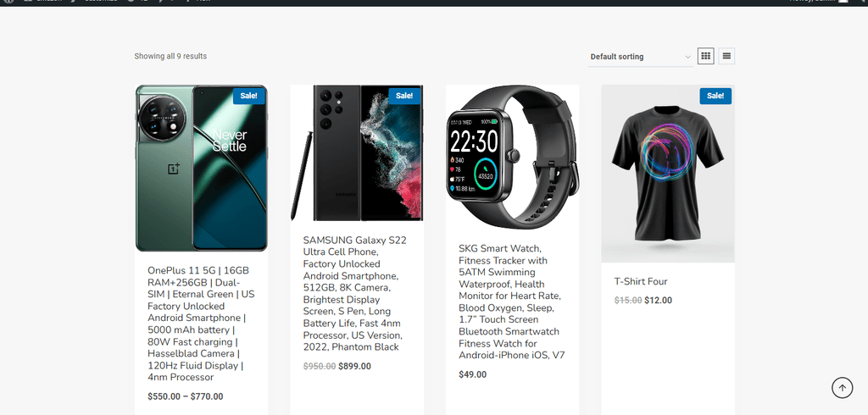The width and height of the screenshot is (868, 415).
Task: Open the OnePlus 11 5G product image
Action: pyautogui.click(x=202, y=169)
